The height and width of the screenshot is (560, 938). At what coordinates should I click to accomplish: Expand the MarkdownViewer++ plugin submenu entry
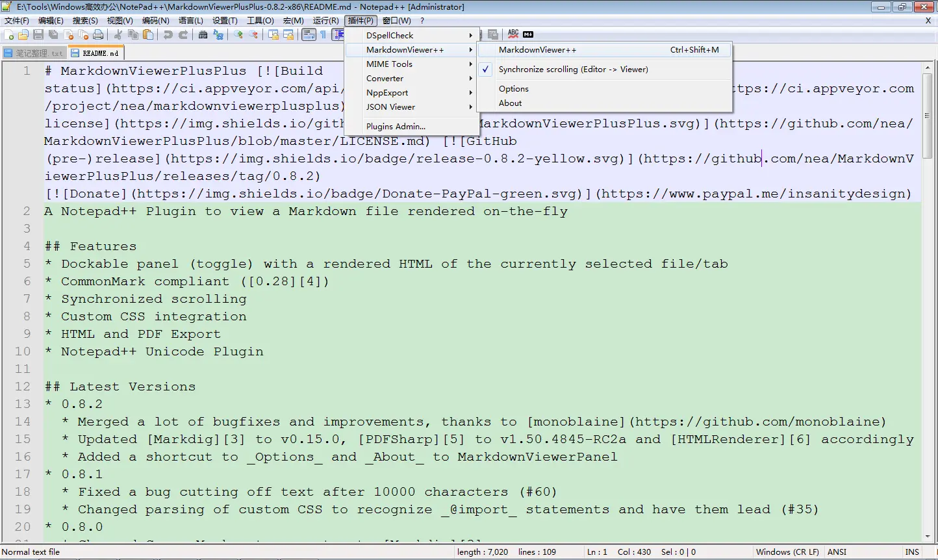[x=412, y=50]
